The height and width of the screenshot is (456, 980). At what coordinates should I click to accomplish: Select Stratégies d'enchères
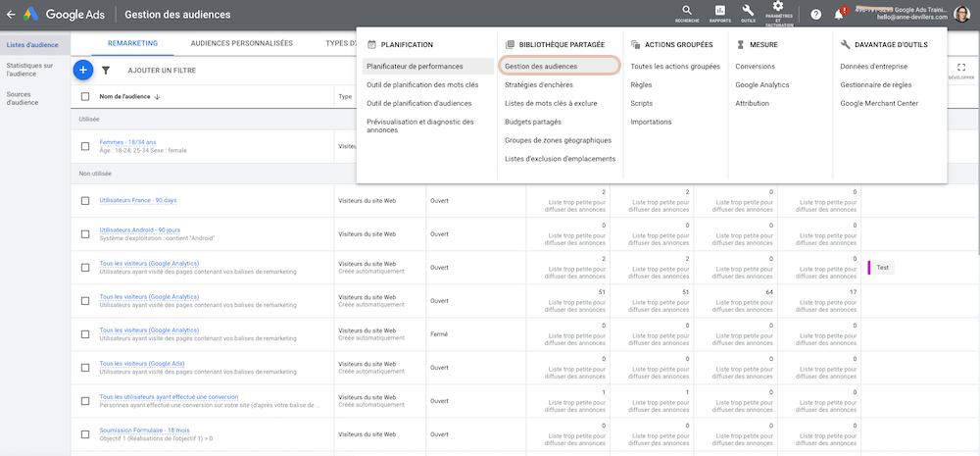[539, 84]
